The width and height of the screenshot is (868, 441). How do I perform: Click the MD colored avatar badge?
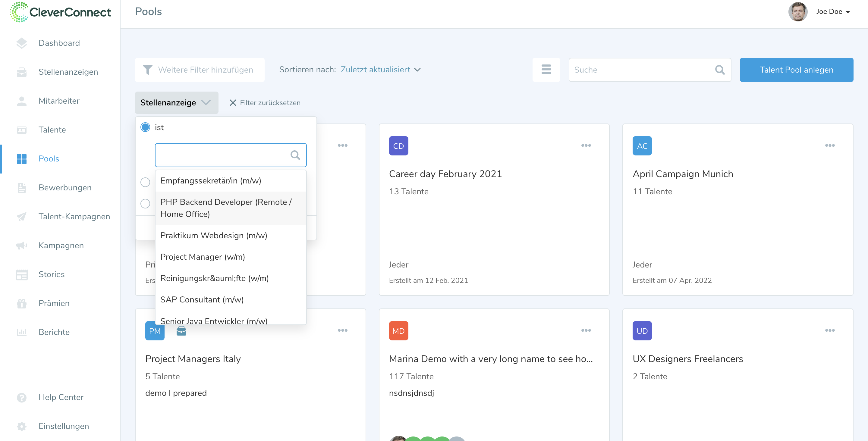pyautogui.click(x=398, y=331)
